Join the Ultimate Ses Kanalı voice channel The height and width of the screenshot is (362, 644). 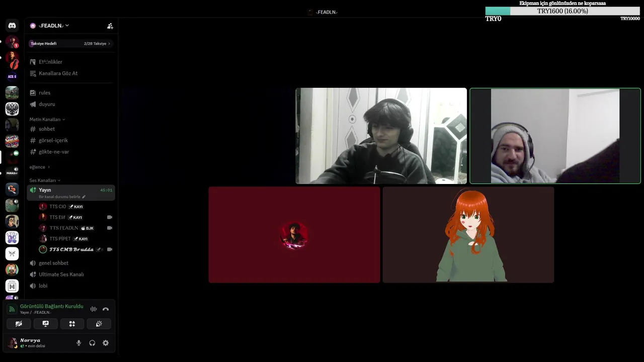click(x=71, y=275)
